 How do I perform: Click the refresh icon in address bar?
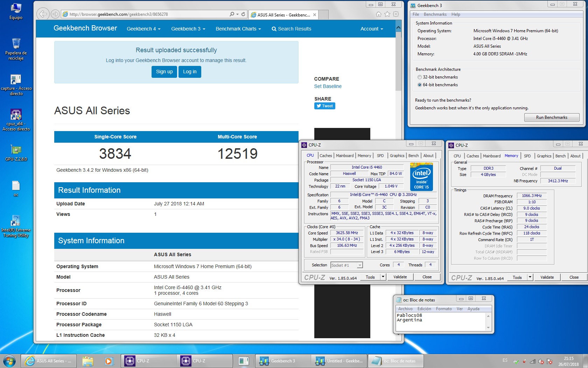click(243, 14)
